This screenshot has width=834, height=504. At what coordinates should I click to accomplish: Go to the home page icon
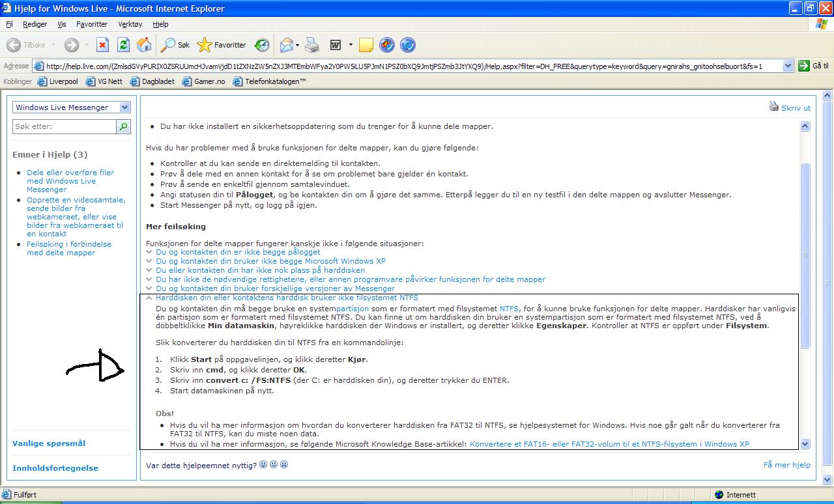pos(144,45)
